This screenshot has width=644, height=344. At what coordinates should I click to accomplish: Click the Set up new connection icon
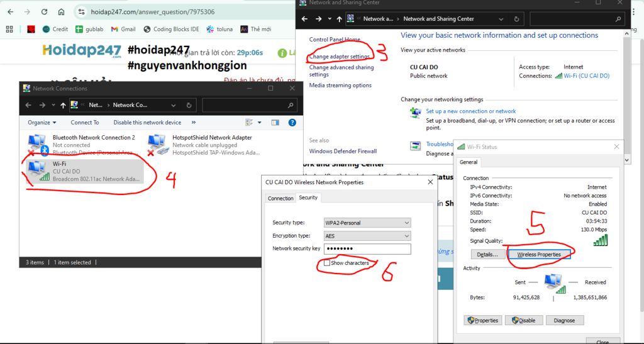pos(416,113)
